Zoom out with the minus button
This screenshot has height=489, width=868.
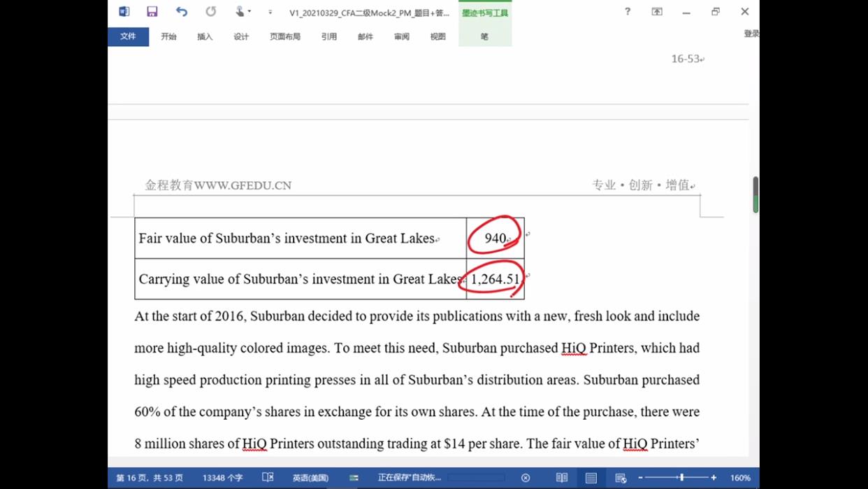pyautogui.click(x=640, y=478)
